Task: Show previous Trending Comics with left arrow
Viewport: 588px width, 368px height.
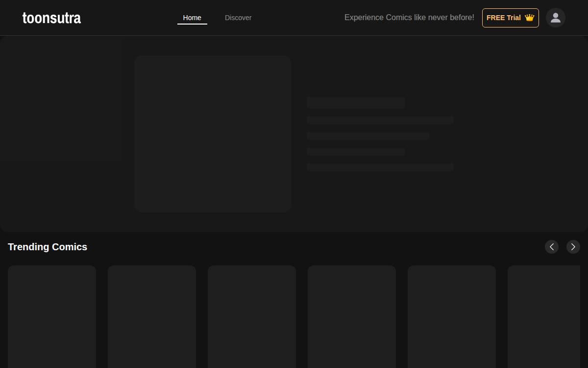Action: (552, 247)
